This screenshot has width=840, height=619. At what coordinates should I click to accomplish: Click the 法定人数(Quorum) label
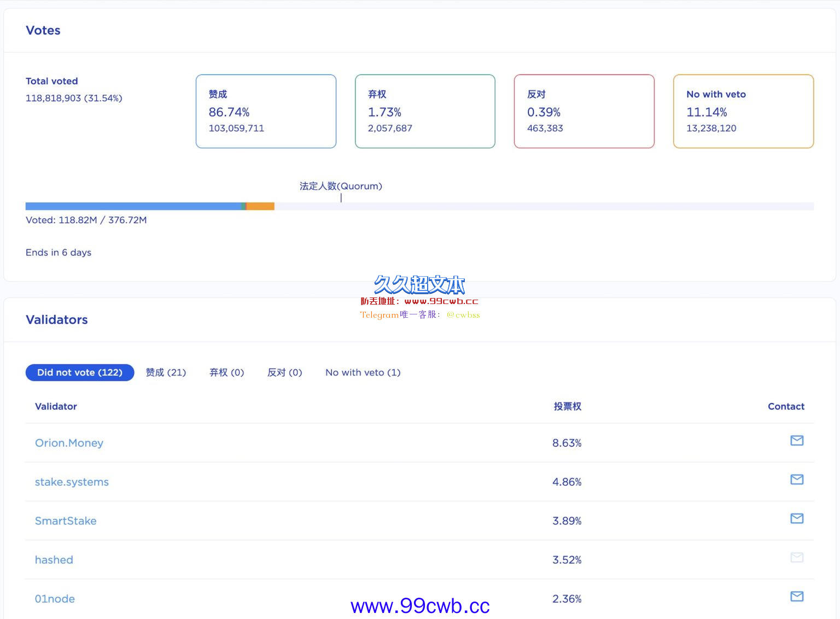click(x=341, y=186)
